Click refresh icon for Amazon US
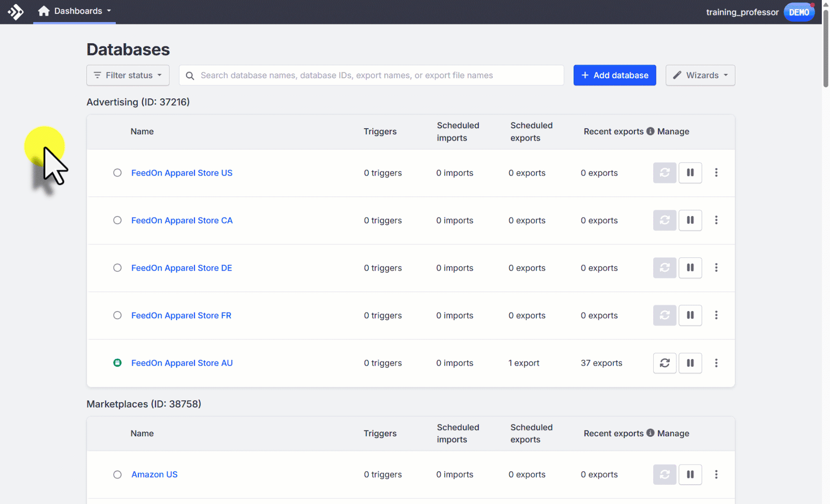 point(665,474)
